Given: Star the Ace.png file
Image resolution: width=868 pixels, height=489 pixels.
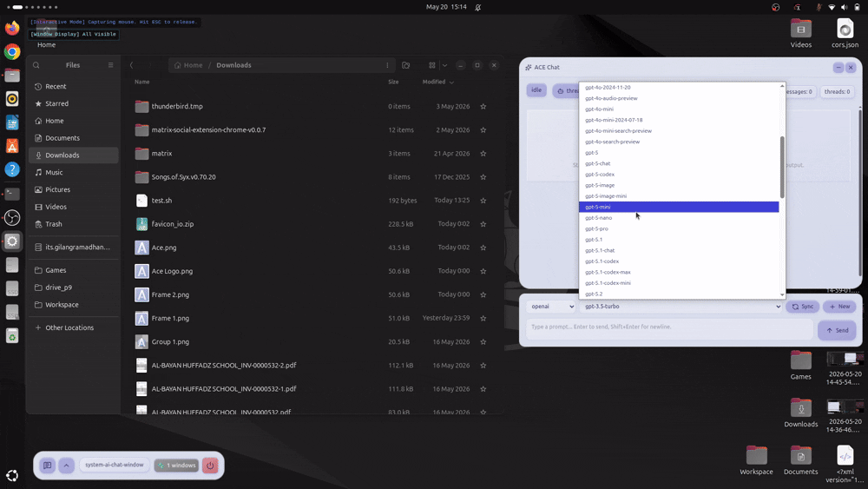Looking at the screenshot, I should [x=483, y=248].
